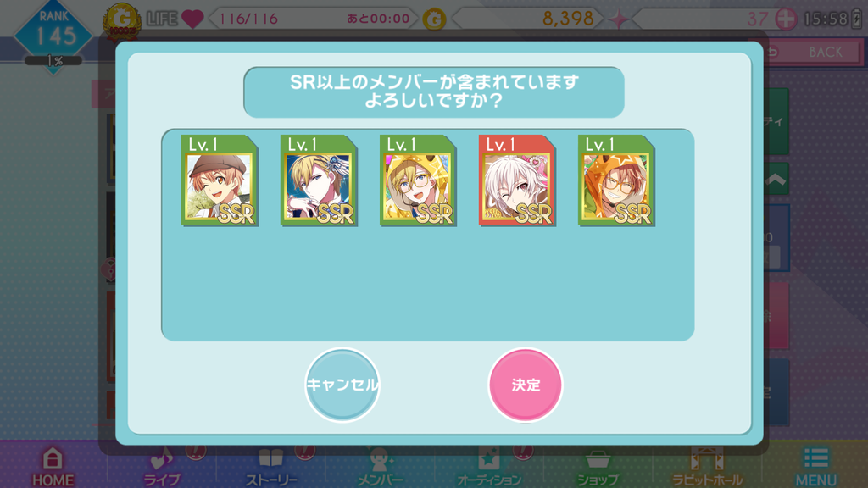
Task: Select the red-framed white-haired SSR card
Action: click(x=517, y=180)
